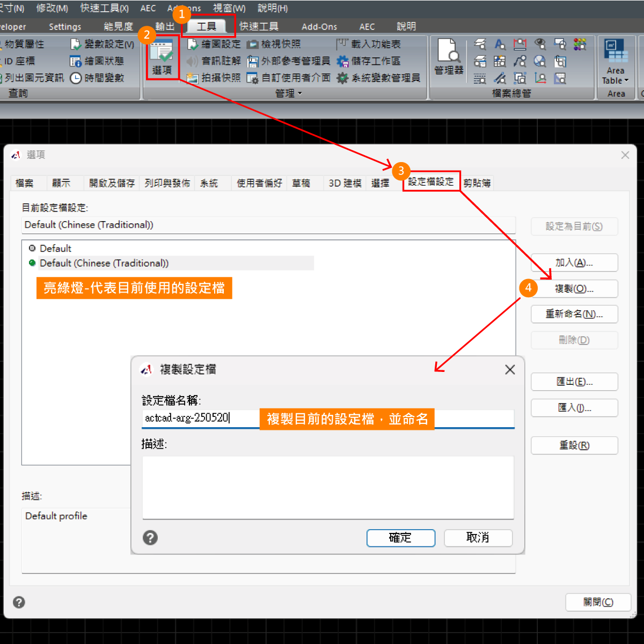Screen dimensions: 644x644
Task: Click the help icon in 複製設定檔 dialog
Action: (x=150, y=537)
